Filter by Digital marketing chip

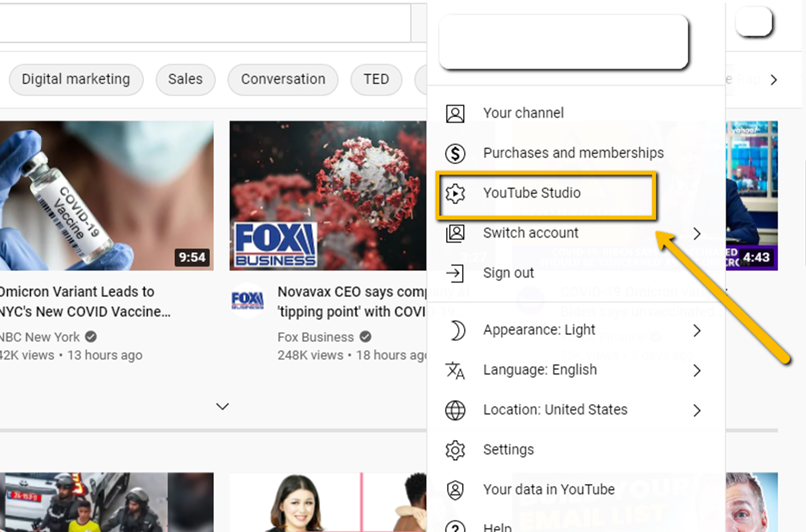click(76, 79)
